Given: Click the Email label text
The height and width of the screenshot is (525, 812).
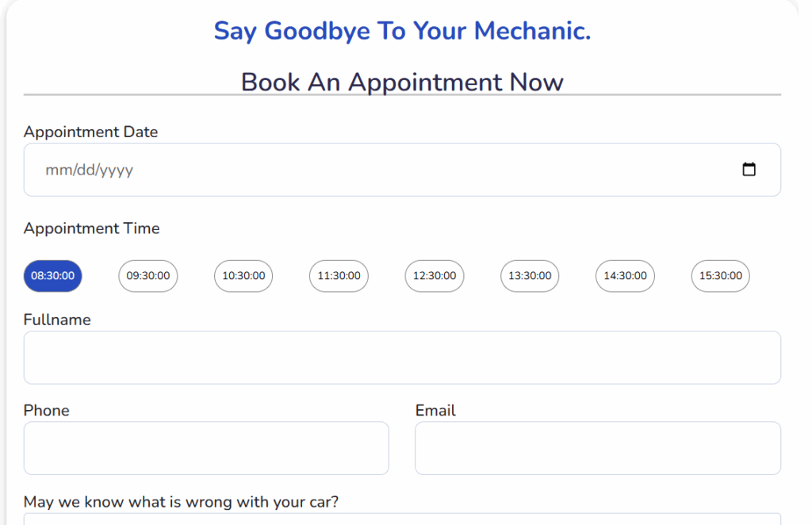Looking at the screenshot, I should (435, 410).
